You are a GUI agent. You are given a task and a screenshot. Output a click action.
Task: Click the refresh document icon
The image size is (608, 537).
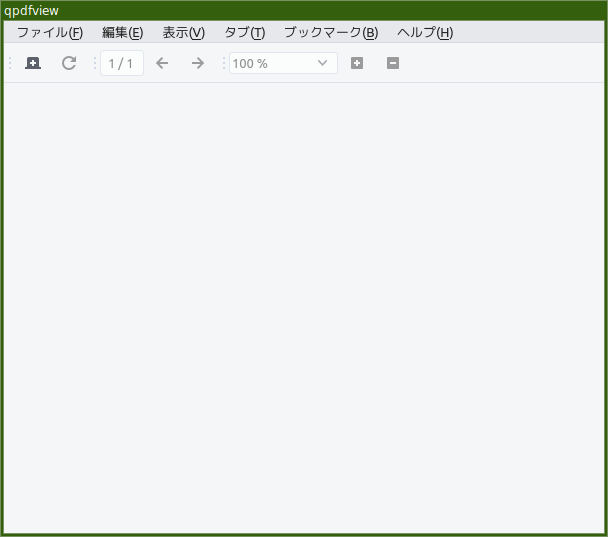pos(69,63)
